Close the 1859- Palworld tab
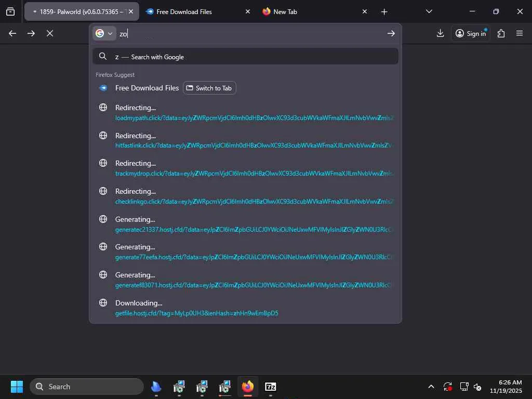 click(131, 12)
